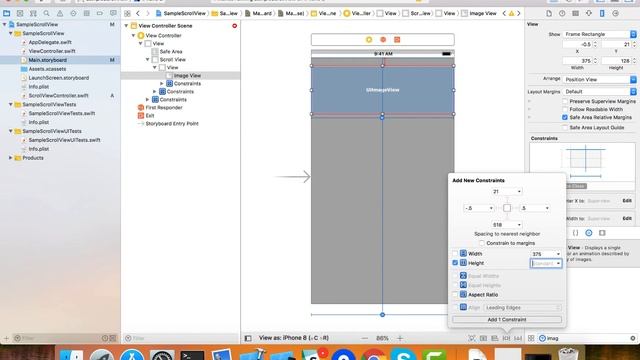
Task: Uncheck the Height constraint box
Action: point(455,263)
